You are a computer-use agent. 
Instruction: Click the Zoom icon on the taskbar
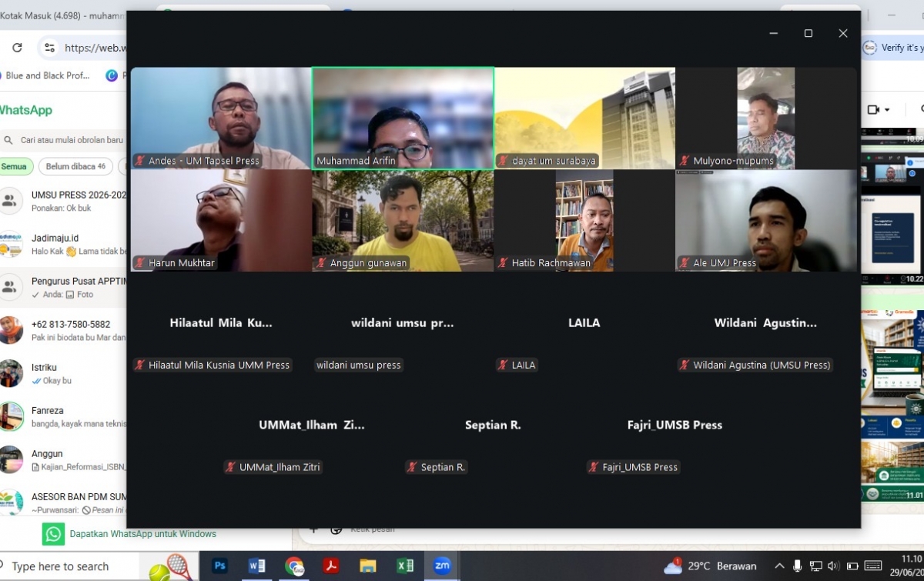tap(442, 566)
